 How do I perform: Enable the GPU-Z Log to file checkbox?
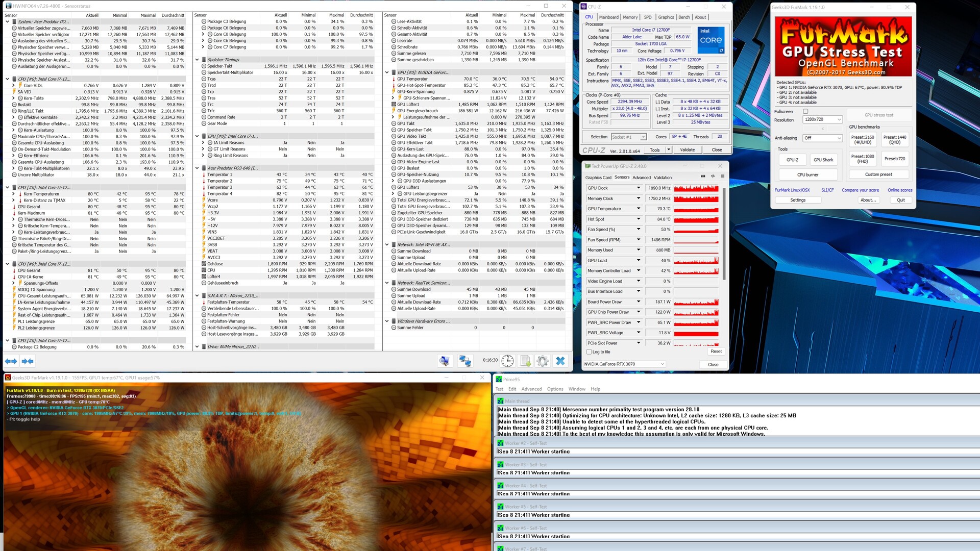[x=589, y=352]
